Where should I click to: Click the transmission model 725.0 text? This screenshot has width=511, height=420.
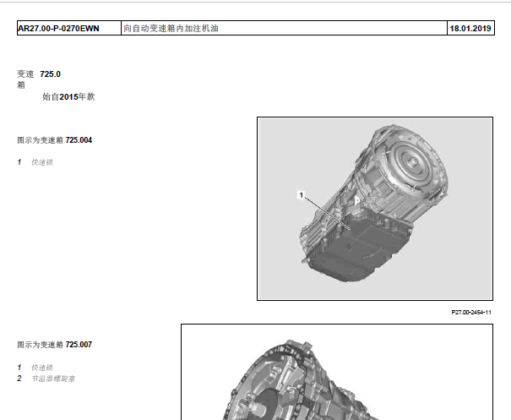(50, 74)
